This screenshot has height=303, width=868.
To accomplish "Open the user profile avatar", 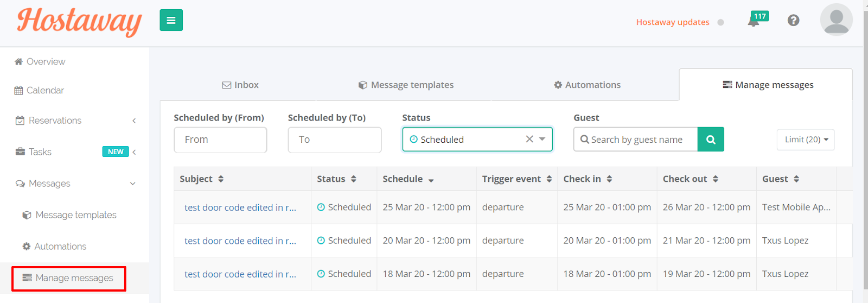I will (x=836, y=20).
